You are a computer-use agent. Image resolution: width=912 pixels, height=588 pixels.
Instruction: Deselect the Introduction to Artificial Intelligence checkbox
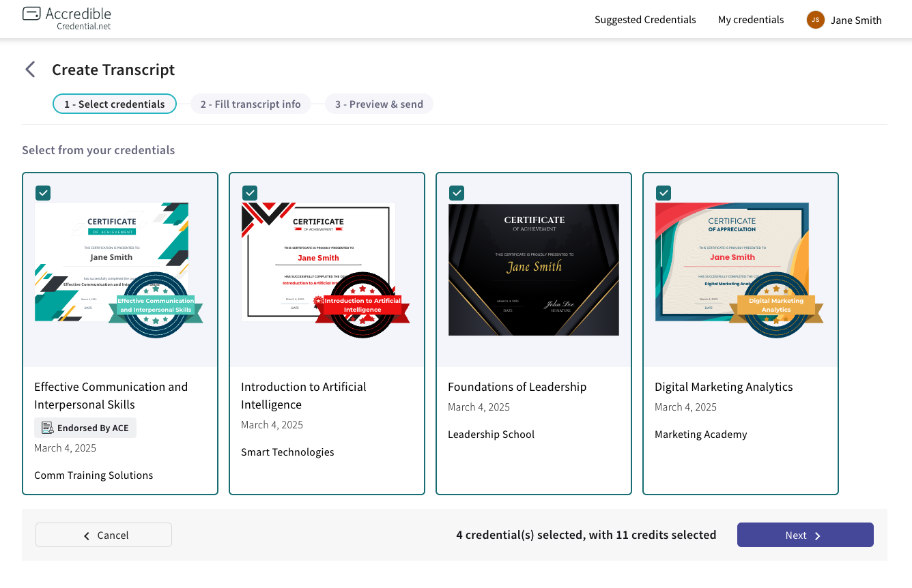pos(250,193)
